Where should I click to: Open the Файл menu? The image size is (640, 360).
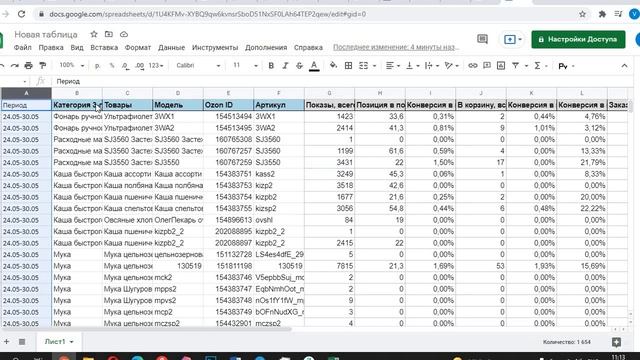pos(22,47)
